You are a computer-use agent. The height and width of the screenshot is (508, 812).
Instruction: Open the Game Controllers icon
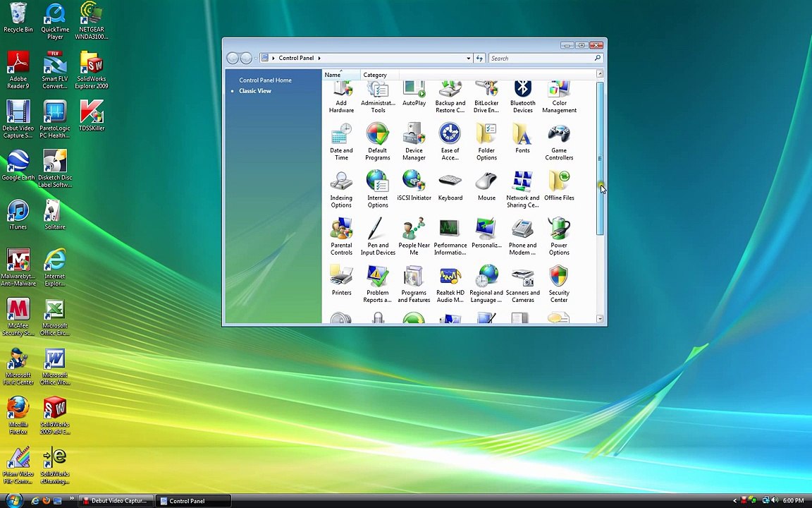[x=559, y=141]
